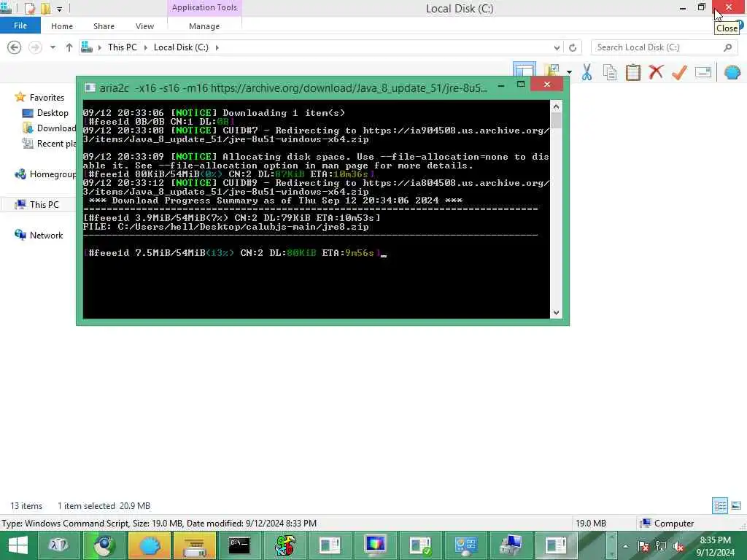Viewport: 747px width, 560px height.
Task: Open the address bar history dropdown
Action: [x=557, y=47]
